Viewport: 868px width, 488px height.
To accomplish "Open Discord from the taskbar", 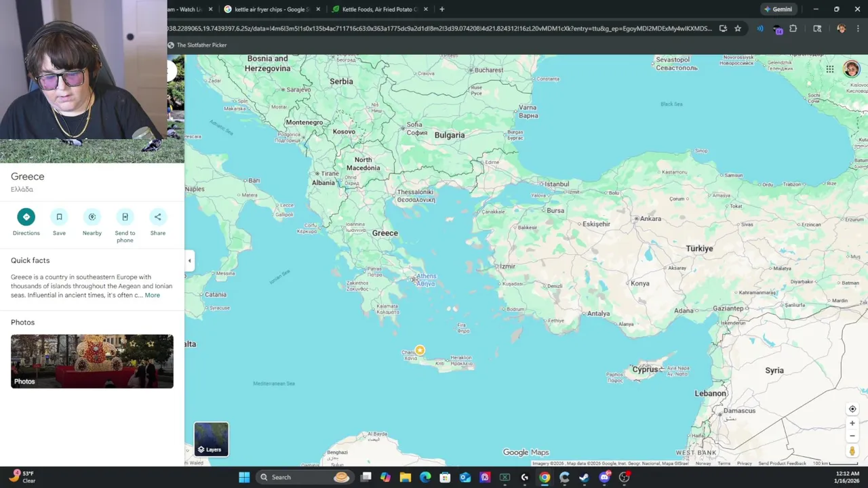I will 604,477.
